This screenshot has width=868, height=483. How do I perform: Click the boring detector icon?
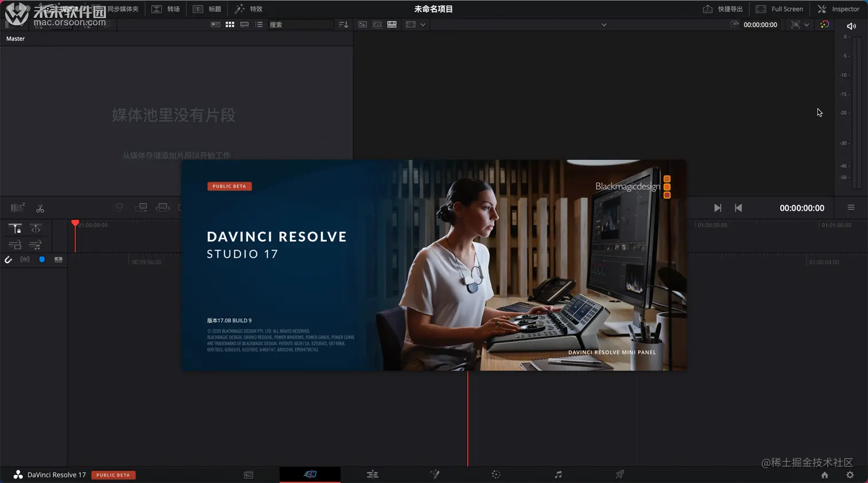[18, 207]
